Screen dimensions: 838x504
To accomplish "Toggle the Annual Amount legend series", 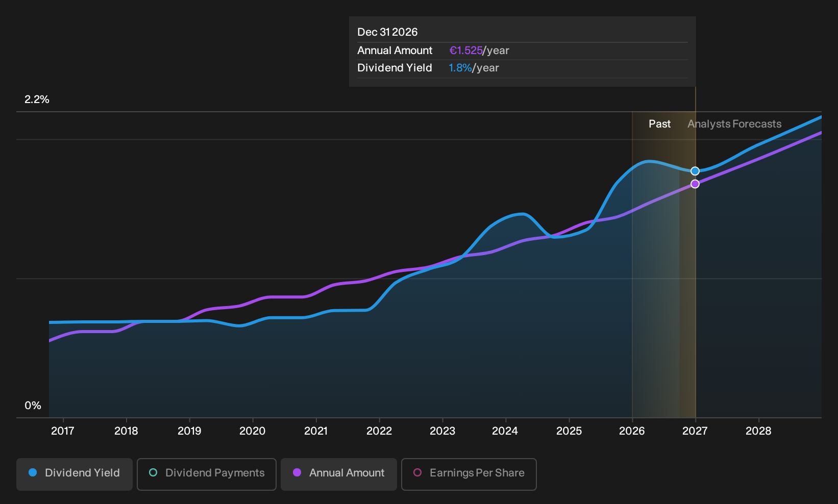I will [339, 474].
